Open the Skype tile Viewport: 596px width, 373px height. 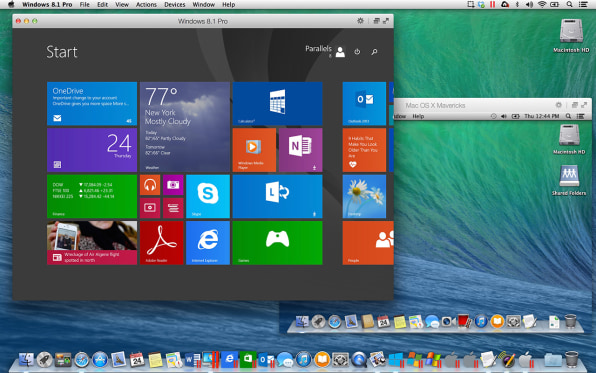tap(208, 197)
